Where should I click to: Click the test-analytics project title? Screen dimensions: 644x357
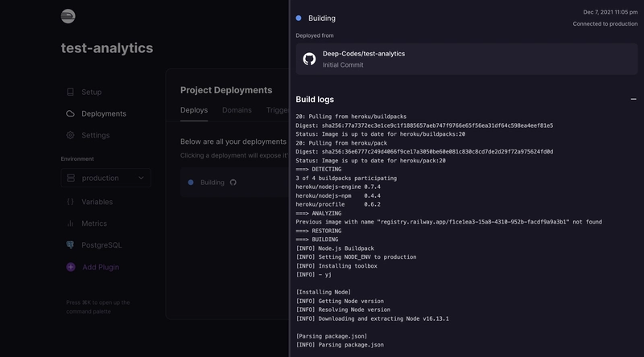coord(106,48)
